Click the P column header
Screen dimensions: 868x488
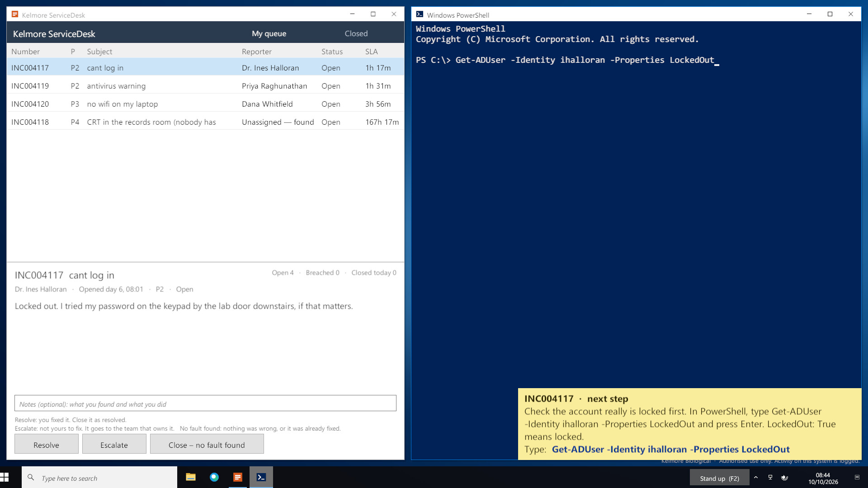click(73, 52)
